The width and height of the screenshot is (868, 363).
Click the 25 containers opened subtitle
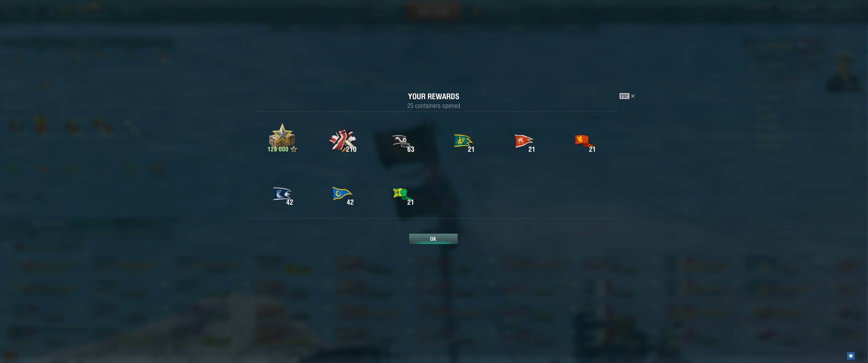(x=433, y=106)
